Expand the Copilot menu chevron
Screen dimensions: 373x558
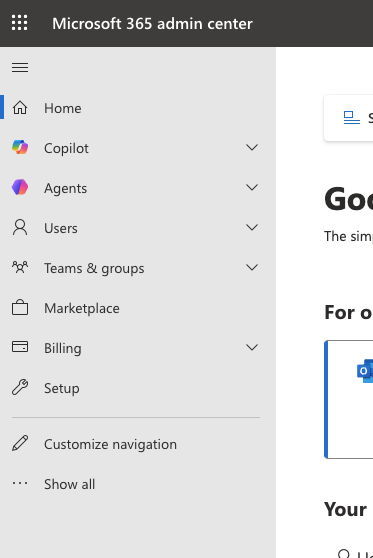point(252,147)
